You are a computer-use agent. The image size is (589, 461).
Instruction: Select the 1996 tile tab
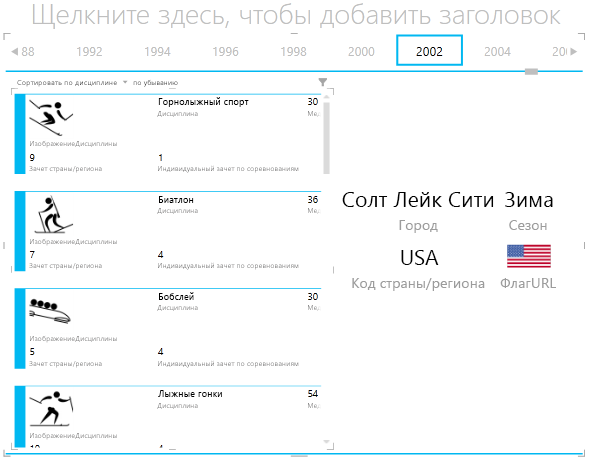click(x=225, y=51)
